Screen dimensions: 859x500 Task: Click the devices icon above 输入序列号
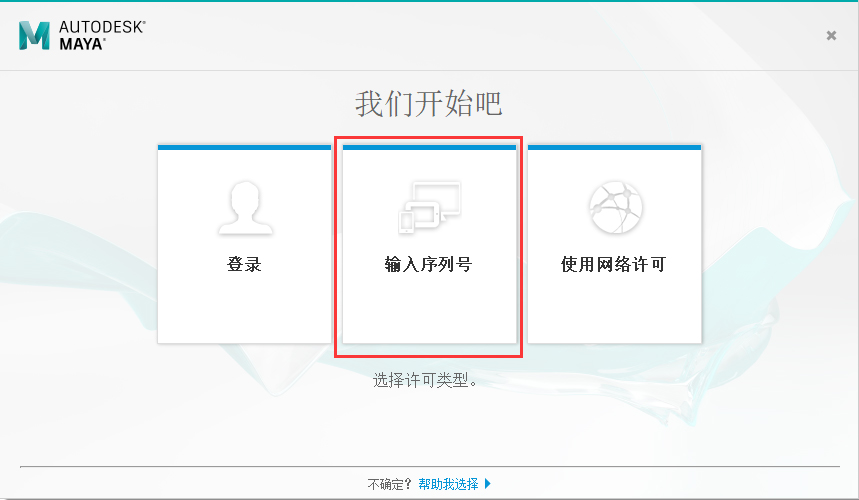coord(430,208)
